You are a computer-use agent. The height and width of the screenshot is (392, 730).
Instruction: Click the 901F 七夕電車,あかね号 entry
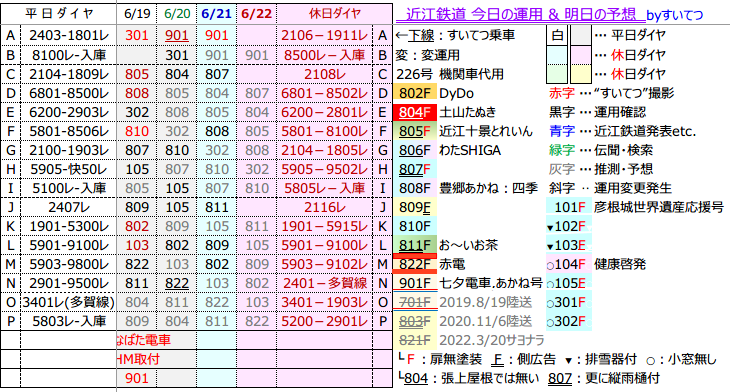click(468, 283)
